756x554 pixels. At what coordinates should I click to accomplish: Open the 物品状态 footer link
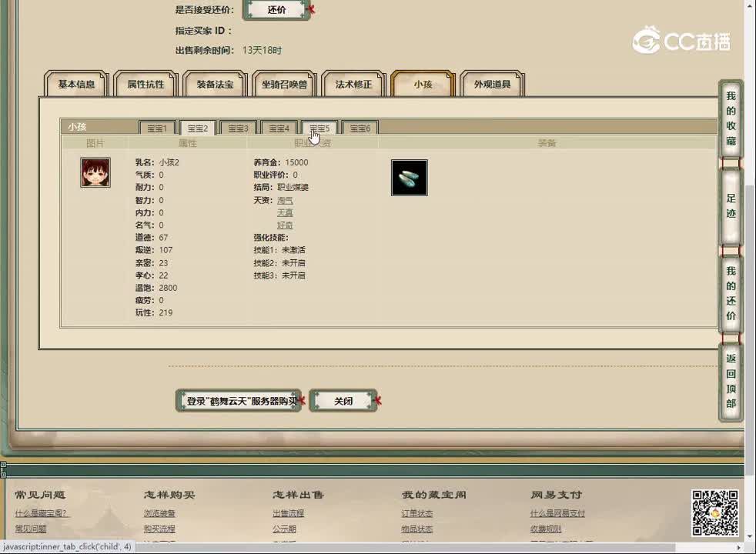(417, 529)
